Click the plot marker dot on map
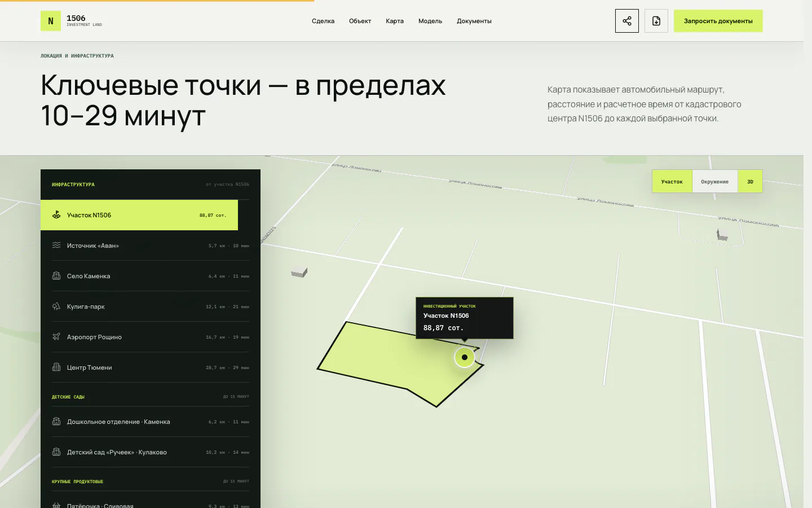The width and height of the screenshot is (812, 508). pyautogui.click(x=465, y=357)
